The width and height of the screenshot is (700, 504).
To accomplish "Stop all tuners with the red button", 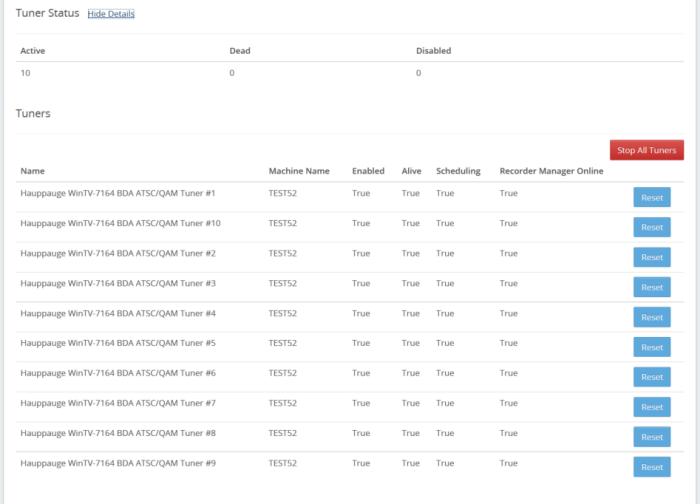I will (647, 150).
